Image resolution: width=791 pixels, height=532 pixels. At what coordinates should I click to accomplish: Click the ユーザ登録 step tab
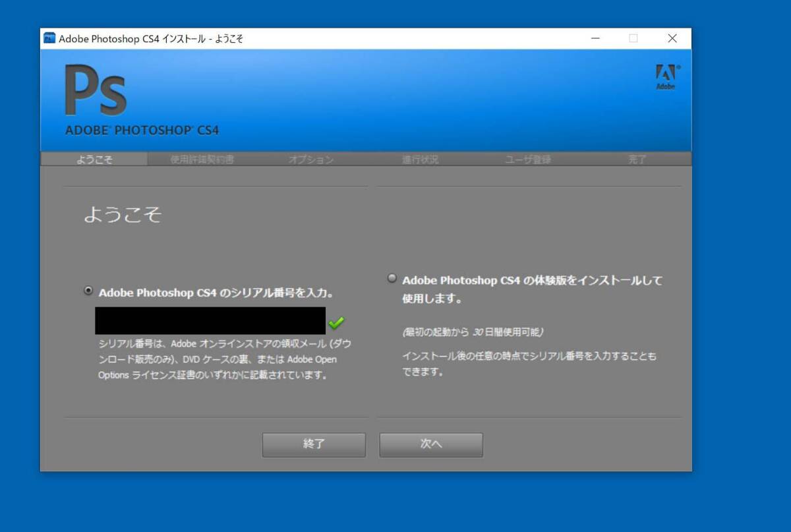point(528,160)
